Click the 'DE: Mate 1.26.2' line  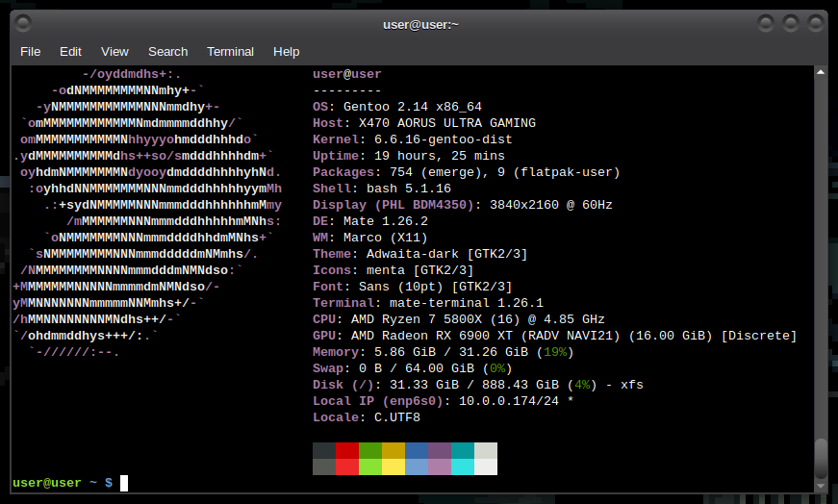[369, 221]
